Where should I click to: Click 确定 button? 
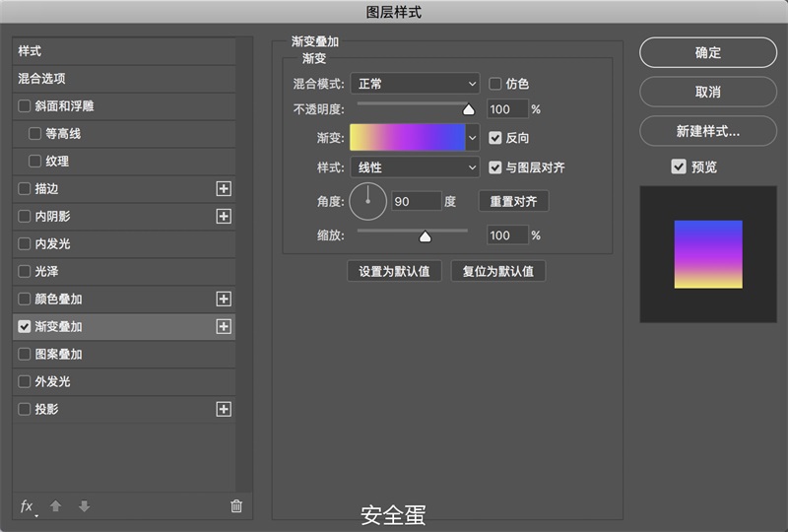[708, 52]
